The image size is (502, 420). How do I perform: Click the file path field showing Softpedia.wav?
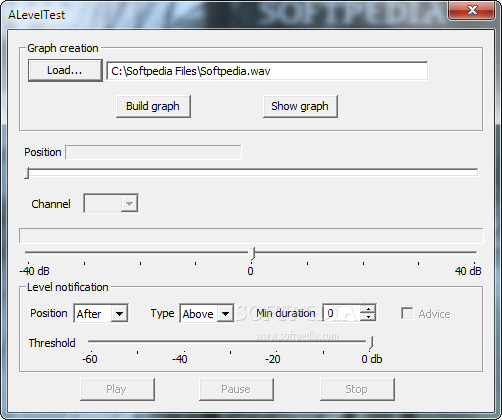pyautogui.click(x=267, y=71)
